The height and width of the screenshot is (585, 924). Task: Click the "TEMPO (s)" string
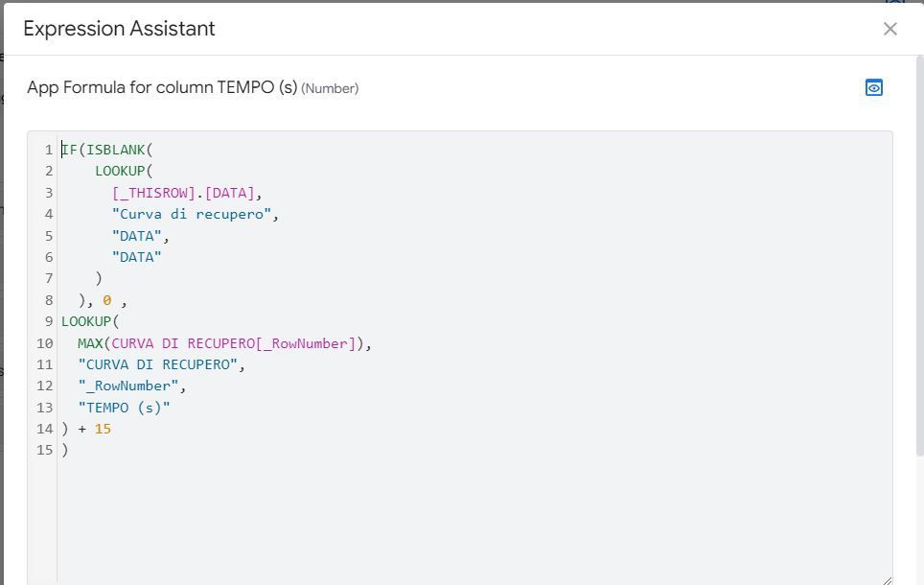[x=124, y=408]
